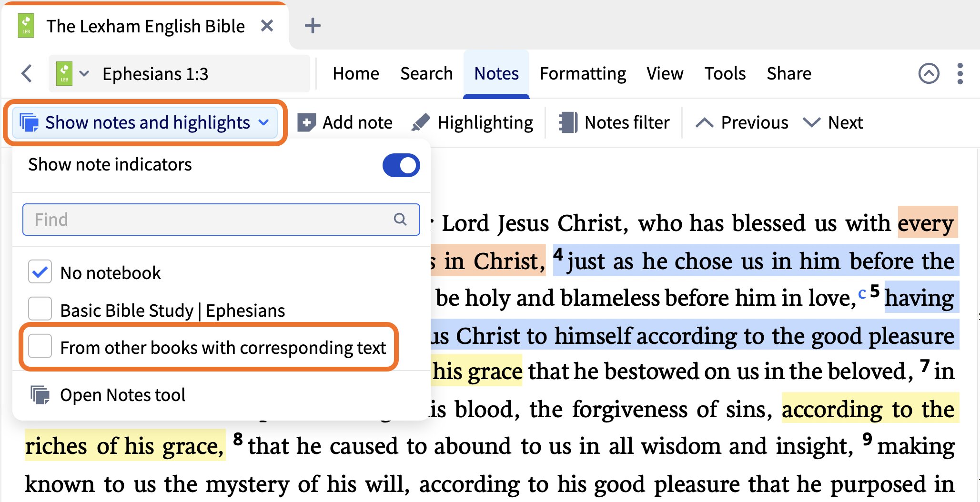
Task: Jump to the Next note
Action: (x=833, y=122)
